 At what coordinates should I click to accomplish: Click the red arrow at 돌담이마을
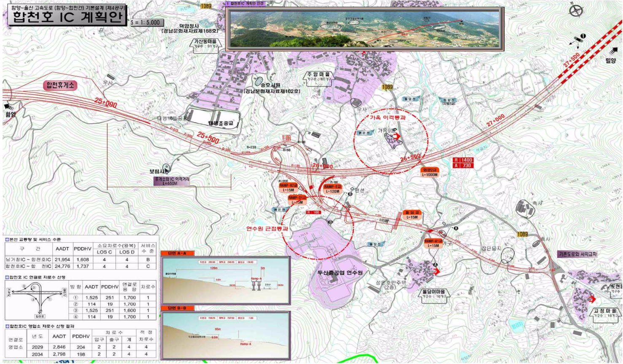click(437, 272)
